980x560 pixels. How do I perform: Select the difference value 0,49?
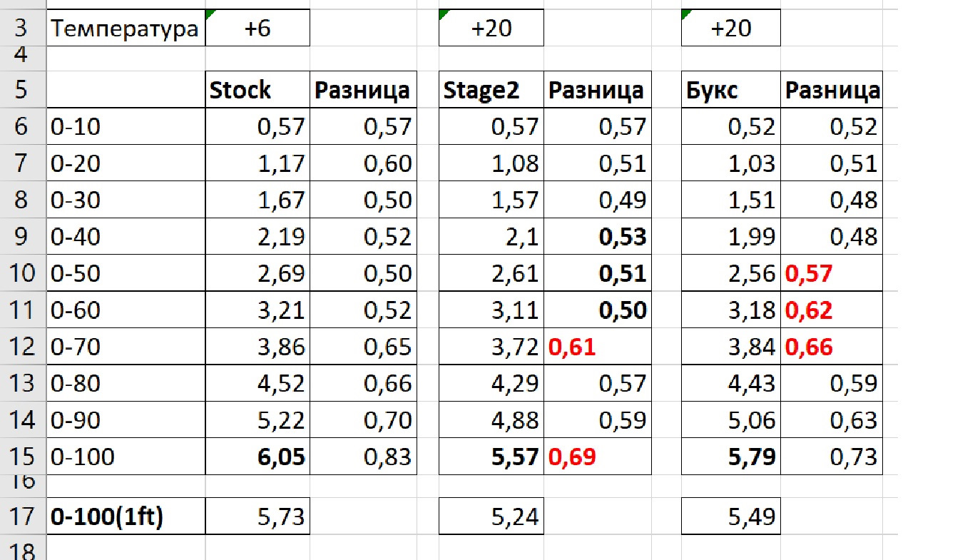tap(598, 200)
